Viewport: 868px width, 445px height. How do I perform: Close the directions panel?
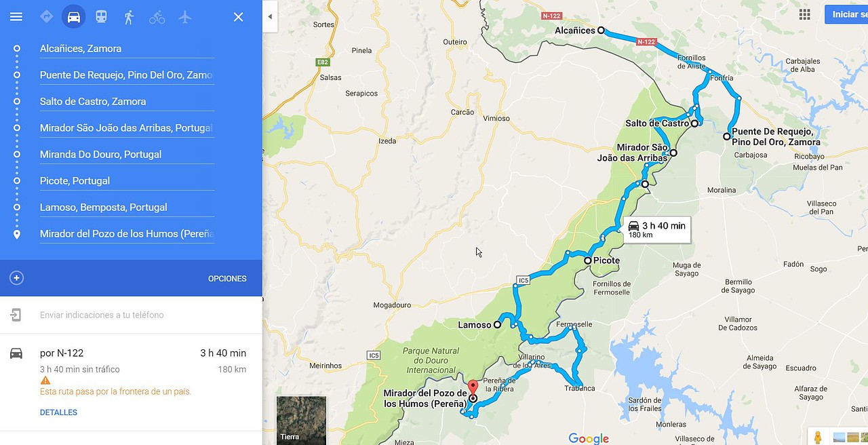238,17
